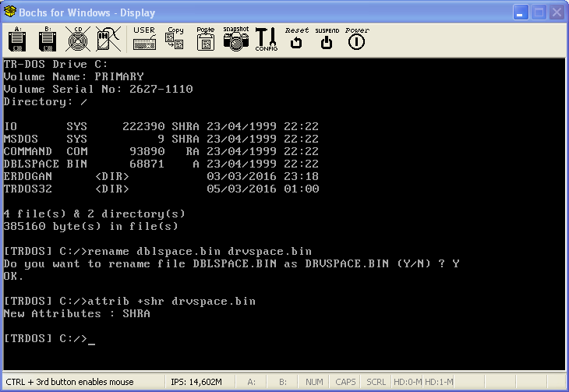
Task: Click the Reset button icon
Action: (296, 38)
